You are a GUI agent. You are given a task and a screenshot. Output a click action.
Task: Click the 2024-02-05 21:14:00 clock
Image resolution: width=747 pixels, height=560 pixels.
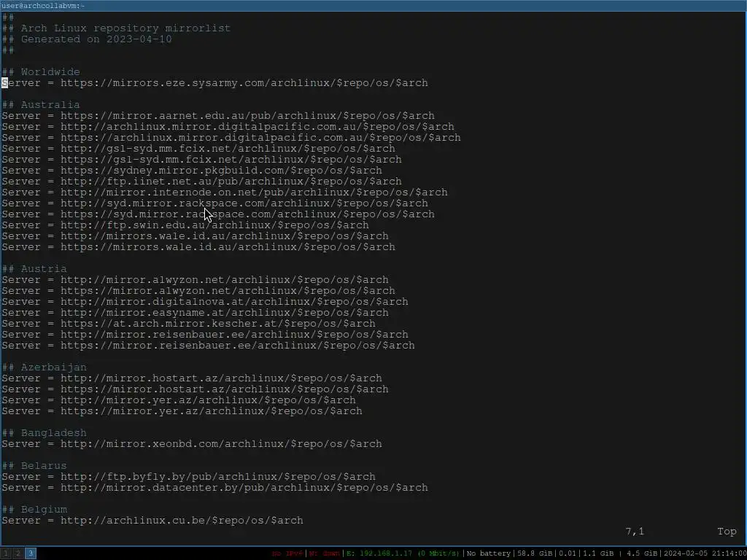tap(704, 553)
